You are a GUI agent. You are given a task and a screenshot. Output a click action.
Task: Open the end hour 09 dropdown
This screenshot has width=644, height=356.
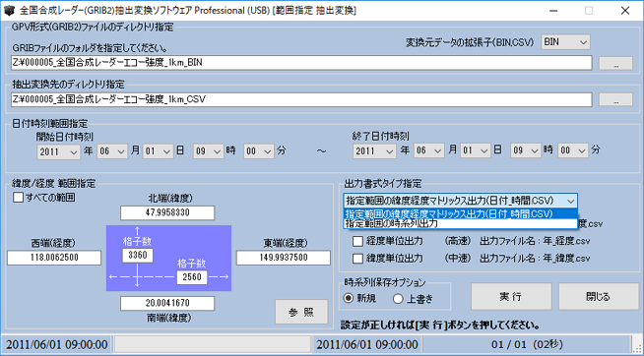(526, 150)
